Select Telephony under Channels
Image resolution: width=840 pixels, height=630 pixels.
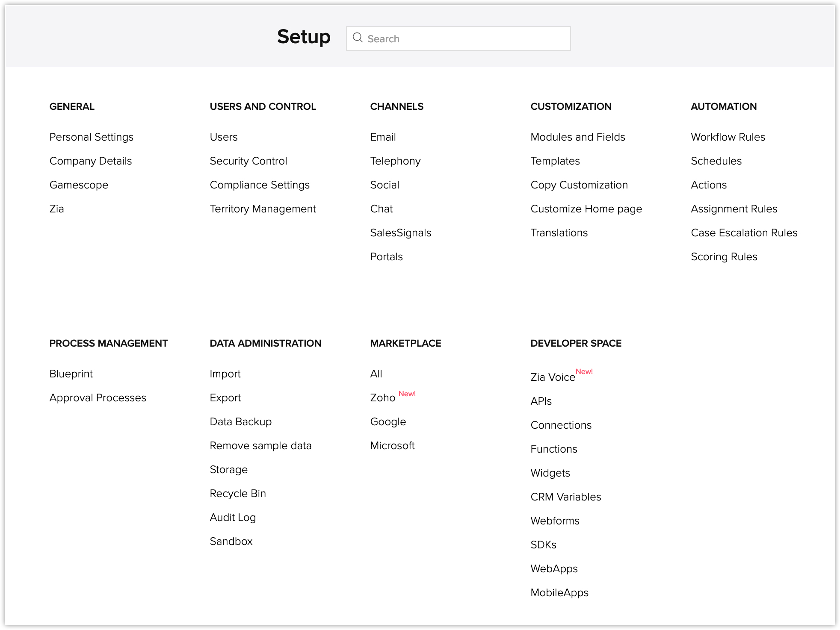click(x=396, y=161)
